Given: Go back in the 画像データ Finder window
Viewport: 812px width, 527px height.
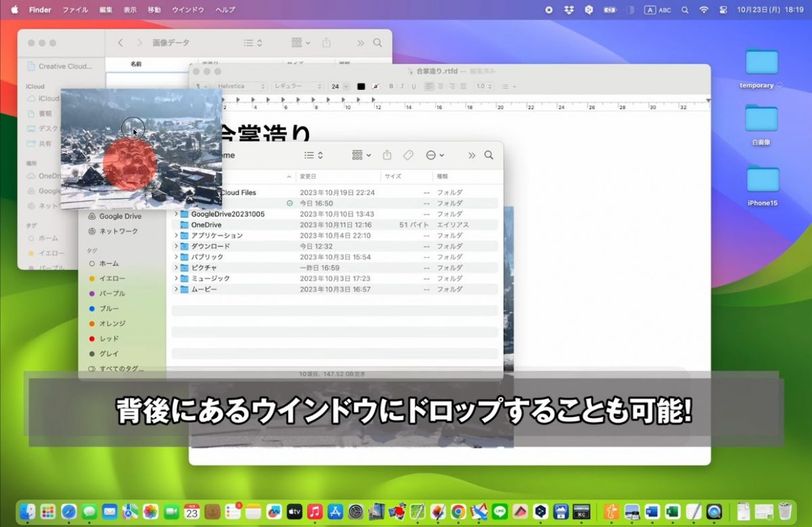Looking at the screenshot, I should (x=120, y=43).
